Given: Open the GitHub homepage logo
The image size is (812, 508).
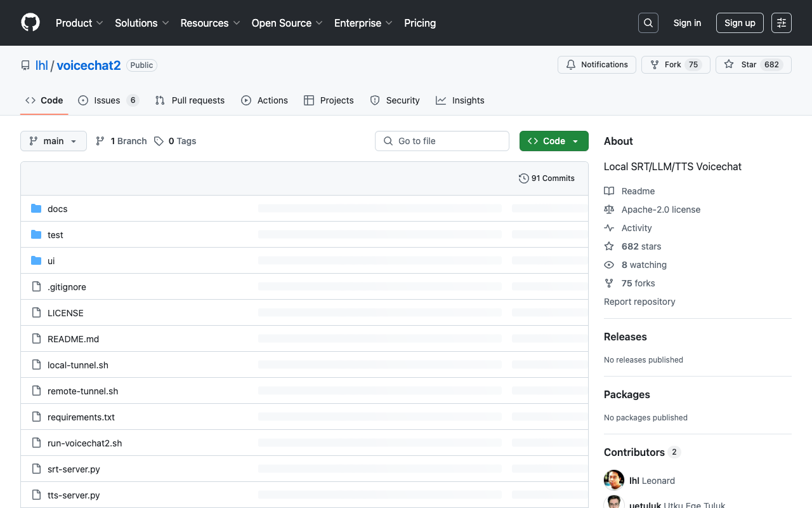Looking at the screenshot, I should coord(30,23).
